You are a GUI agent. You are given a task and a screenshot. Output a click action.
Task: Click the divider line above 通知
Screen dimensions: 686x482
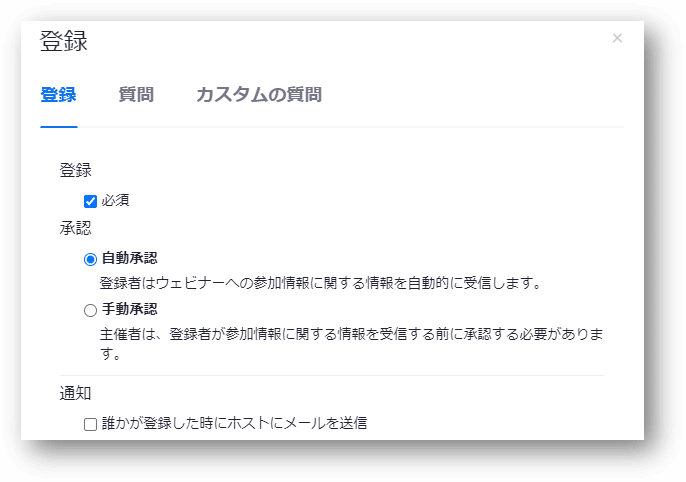pos(332,375)
